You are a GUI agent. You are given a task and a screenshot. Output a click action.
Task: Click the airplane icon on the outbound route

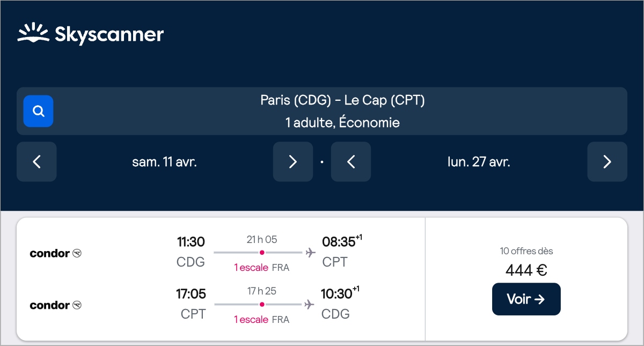point(309,252)
